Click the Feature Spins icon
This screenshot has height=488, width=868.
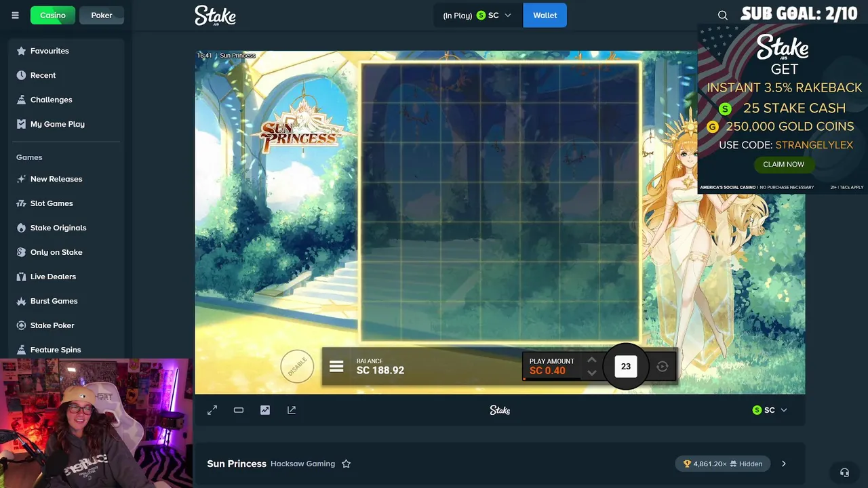(x=21, y=350)
